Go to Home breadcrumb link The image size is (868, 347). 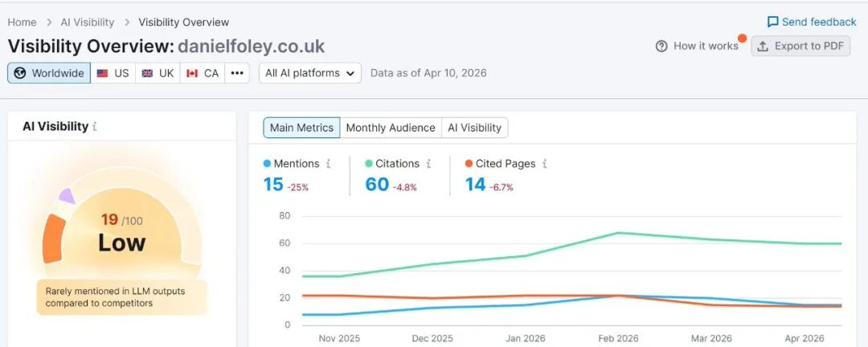coord(23,22)
